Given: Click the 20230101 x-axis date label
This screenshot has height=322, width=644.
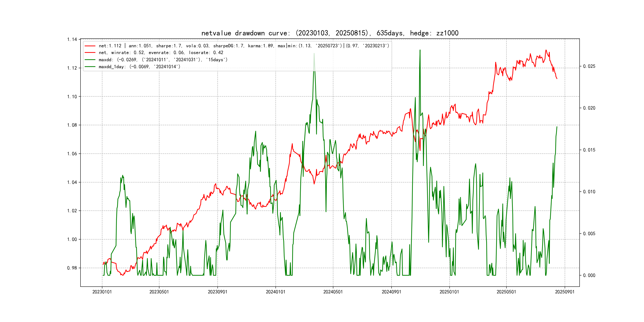Looking at the screenshot, I should tap(102, 292).
